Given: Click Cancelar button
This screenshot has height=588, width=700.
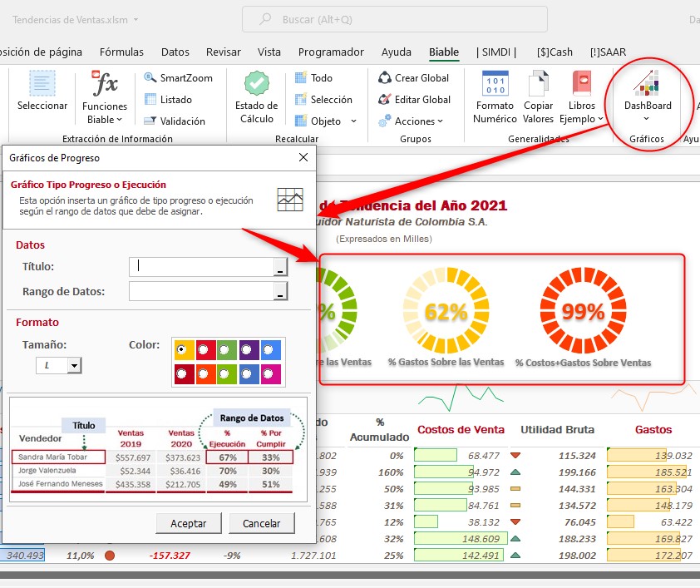Looking at the screenshot, I should click(262, 523).
